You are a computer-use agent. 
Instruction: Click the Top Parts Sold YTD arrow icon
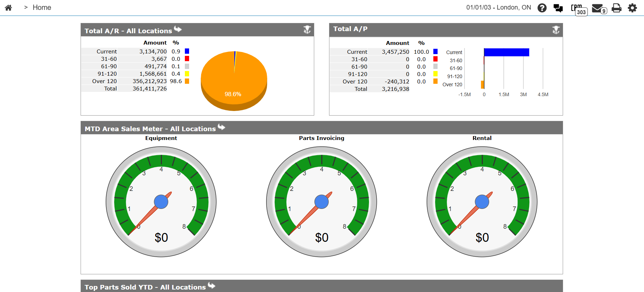212,286
